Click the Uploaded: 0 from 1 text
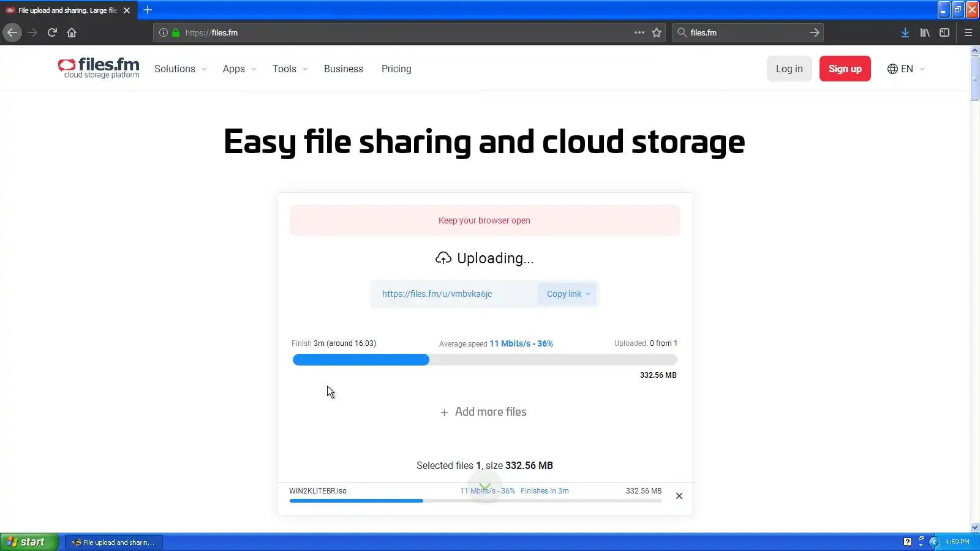980x551 pixels. [646, 343]
